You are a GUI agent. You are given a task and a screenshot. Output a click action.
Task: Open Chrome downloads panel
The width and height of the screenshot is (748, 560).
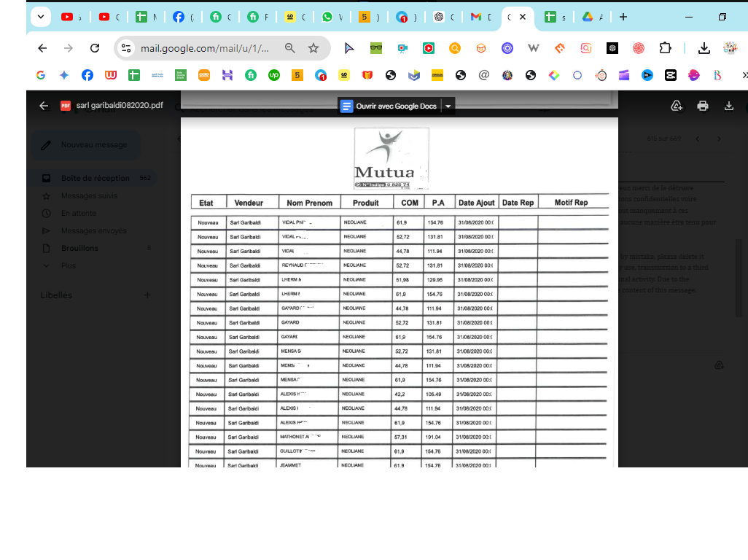(704, 48)
